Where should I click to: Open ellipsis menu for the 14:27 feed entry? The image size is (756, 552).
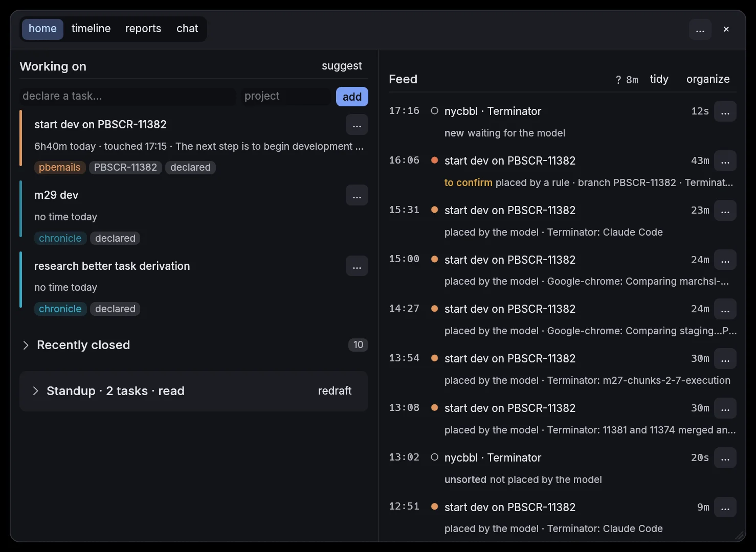725,309
